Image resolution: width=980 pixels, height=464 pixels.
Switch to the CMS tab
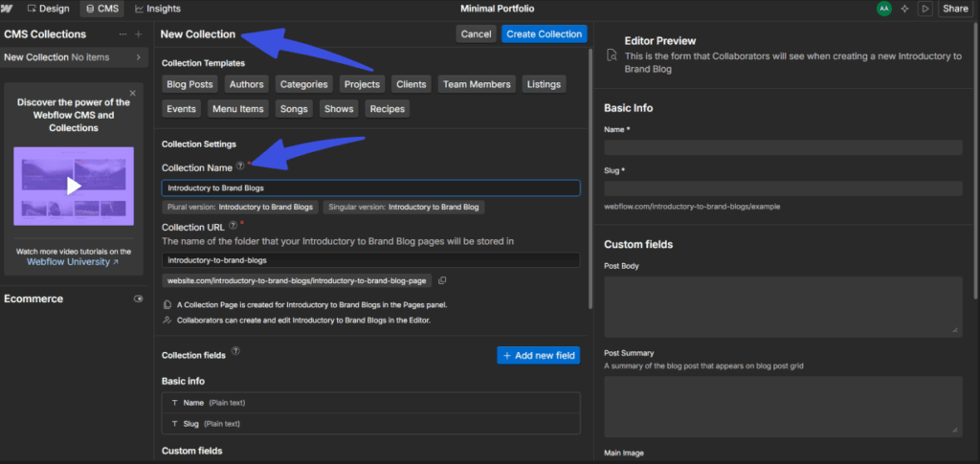tap(101, 9)
